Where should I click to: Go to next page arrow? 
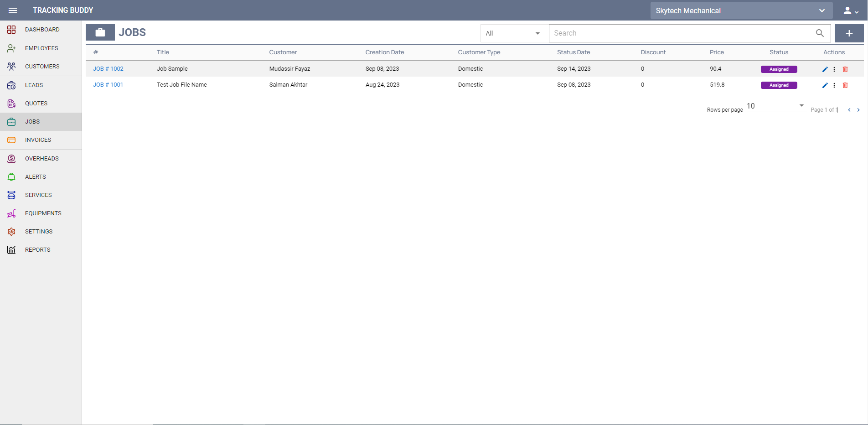pyautogui.click(x=858, y=110)
